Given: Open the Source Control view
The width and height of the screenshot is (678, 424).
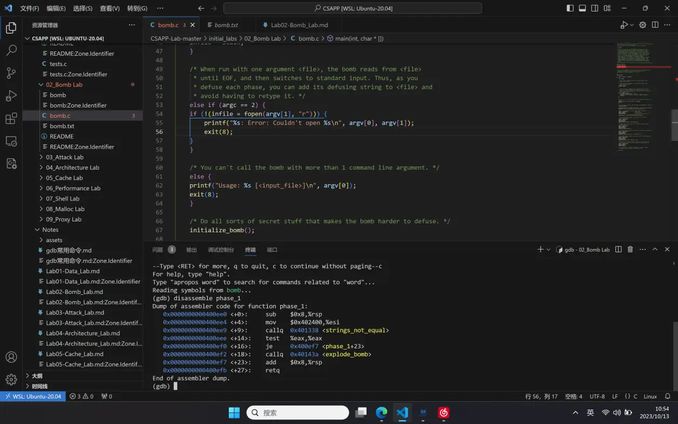Looking at the screenshot, I should click(x=11, y=73).
